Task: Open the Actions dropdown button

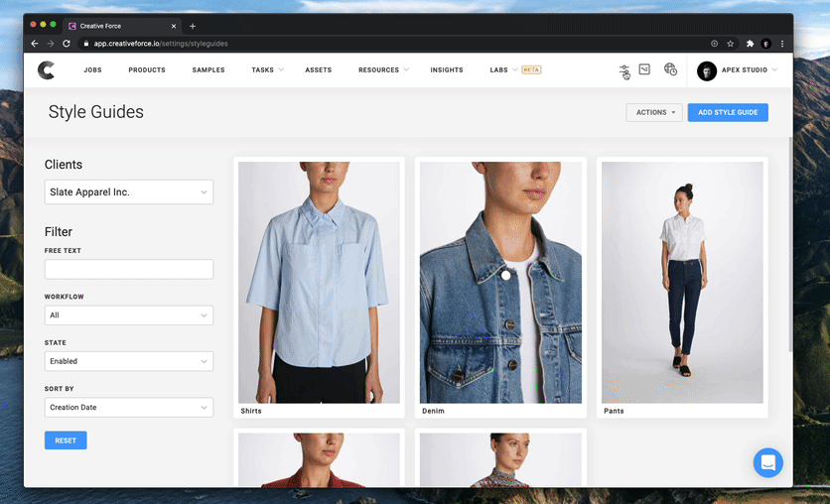Action: 654,112
